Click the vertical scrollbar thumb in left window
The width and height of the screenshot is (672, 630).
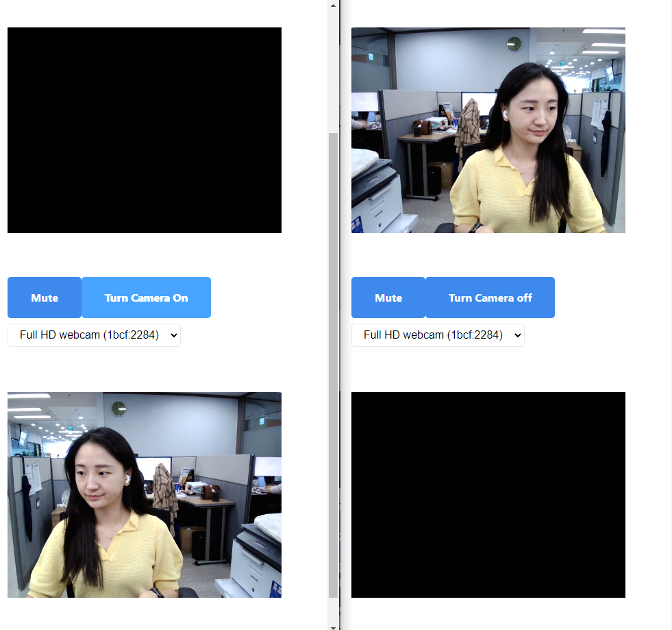coord(333,365)
